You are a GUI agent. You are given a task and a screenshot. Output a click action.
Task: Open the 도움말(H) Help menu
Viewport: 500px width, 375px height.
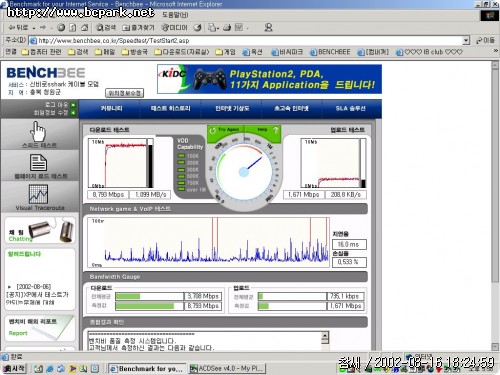point(175,15)
